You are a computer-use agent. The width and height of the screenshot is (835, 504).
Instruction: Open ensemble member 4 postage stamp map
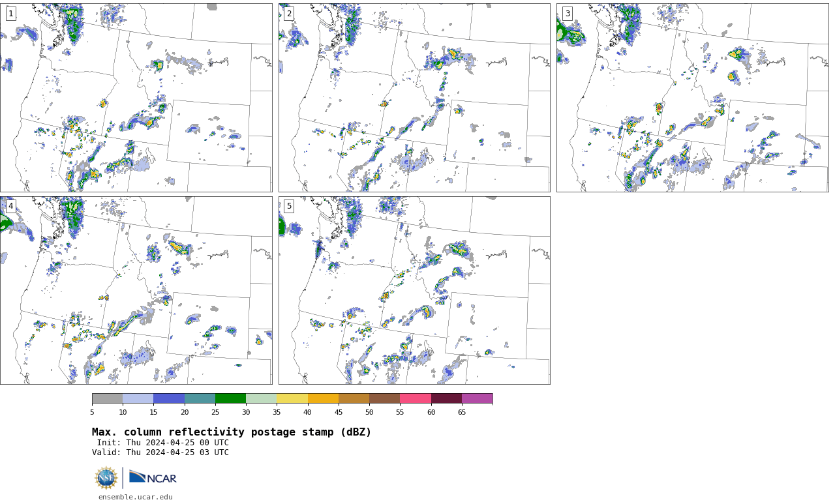136,290
